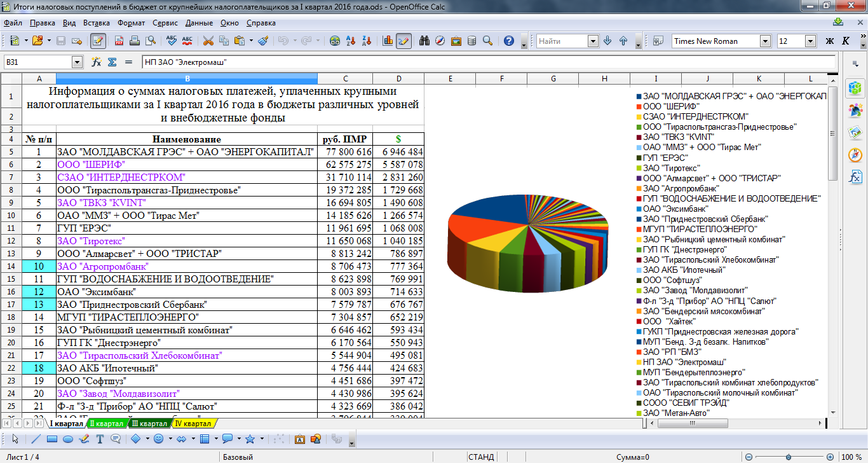868x463 pixels.
Task: Open Symbol Shapes smiley dropdown arrow
Action: [x=170, y=439]
